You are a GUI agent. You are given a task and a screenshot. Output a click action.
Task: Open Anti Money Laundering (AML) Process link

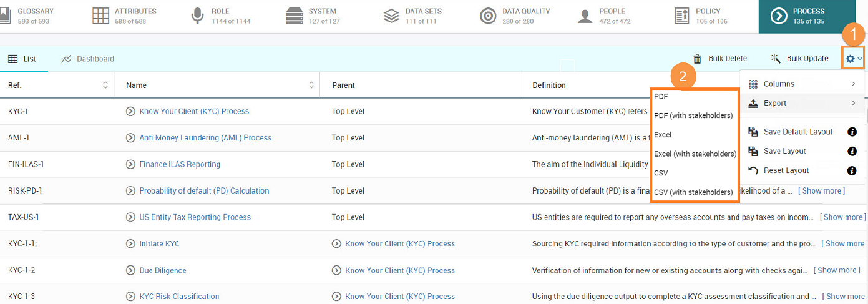click(205, 137)
